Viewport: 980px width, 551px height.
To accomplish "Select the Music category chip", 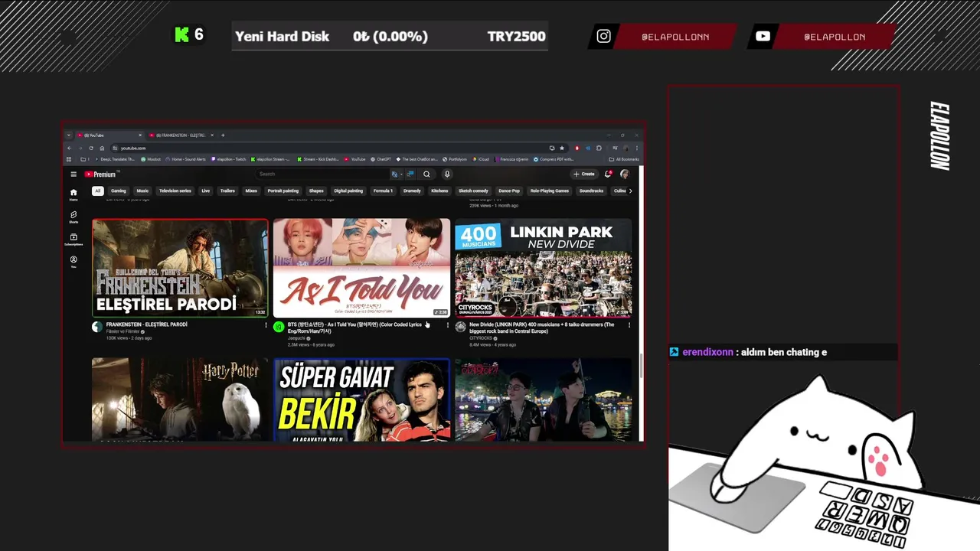I will tap(142, 191).
